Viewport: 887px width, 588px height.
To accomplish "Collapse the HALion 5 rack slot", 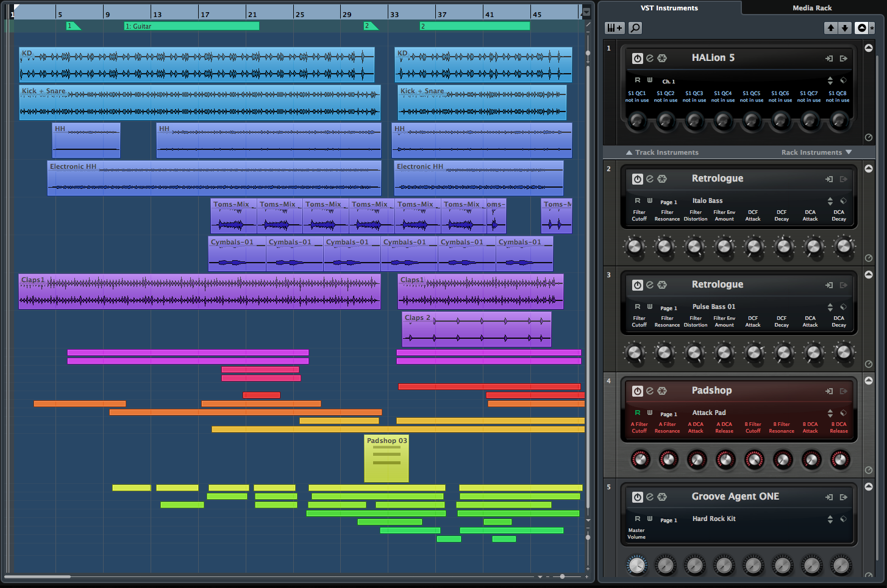I will coord(868,48).
